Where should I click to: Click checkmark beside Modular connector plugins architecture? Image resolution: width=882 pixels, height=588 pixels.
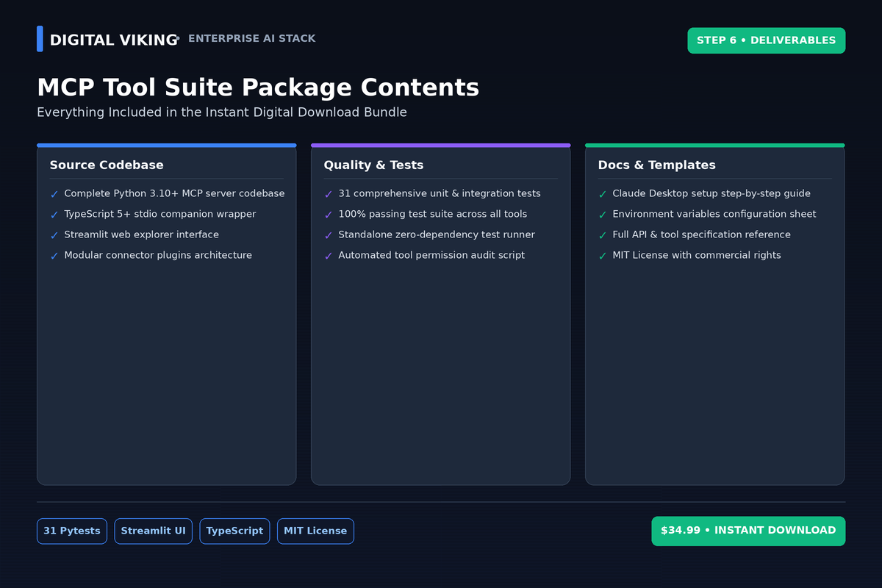pyautogui.click(x=54, y=256)
